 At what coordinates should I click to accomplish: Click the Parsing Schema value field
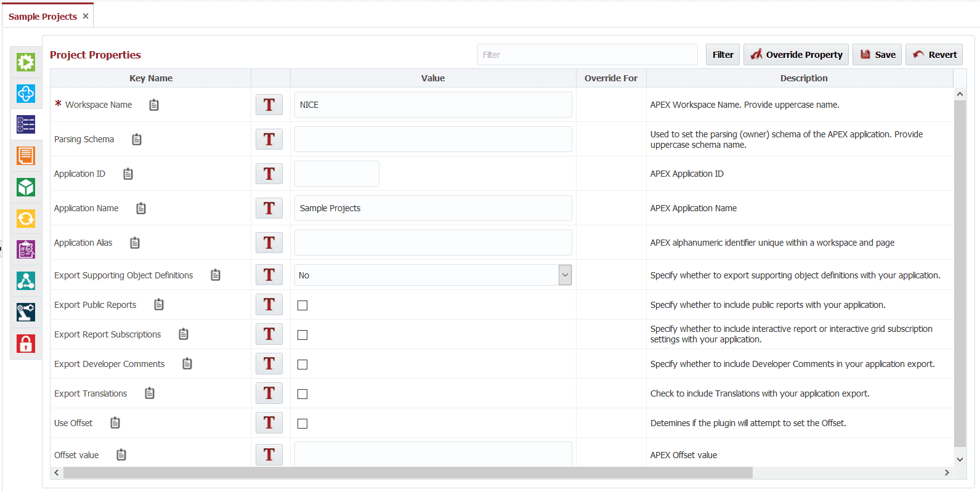[433, 139]
